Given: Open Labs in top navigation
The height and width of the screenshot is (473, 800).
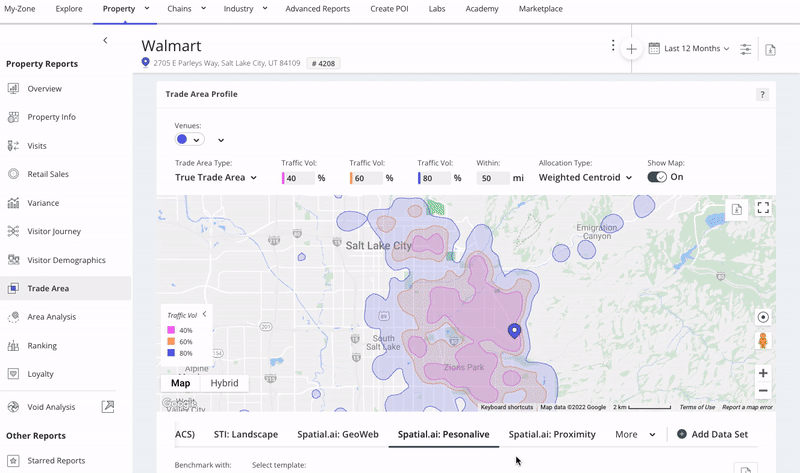Looking at the screenshot, I should (437, 9).
